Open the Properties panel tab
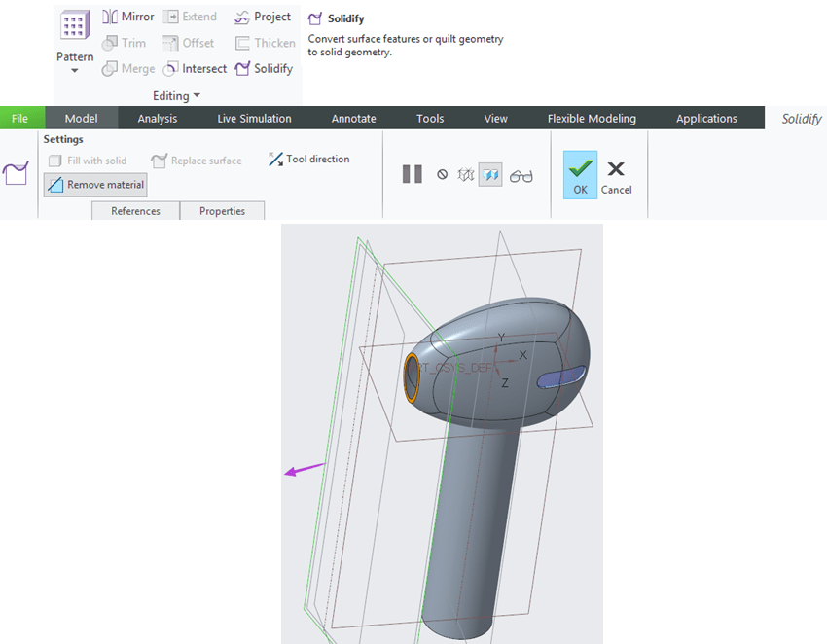827x644 pixels. click(222, 211)
